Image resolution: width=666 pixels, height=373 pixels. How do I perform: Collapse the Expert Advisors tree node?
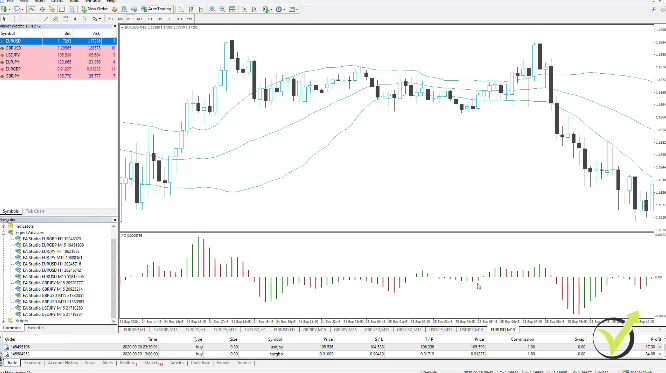pyautogui.click(x=4, y=233)
